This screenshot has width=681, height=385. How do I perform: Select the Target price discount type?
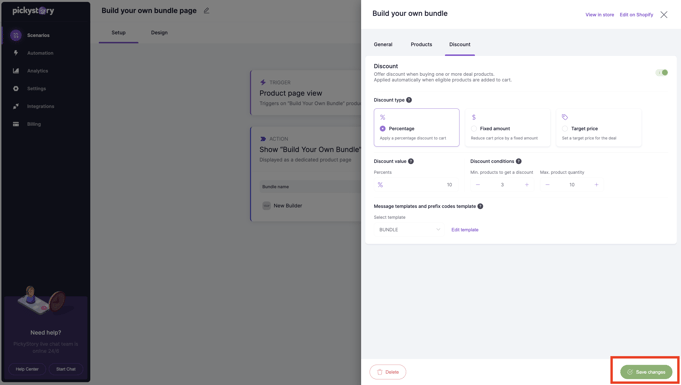598,127
